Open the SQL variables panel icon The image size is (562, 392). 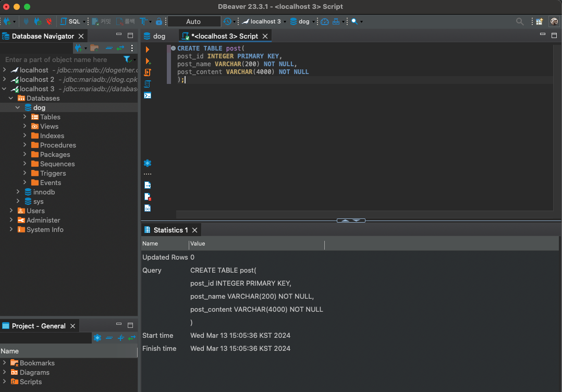tap(148, 208)
